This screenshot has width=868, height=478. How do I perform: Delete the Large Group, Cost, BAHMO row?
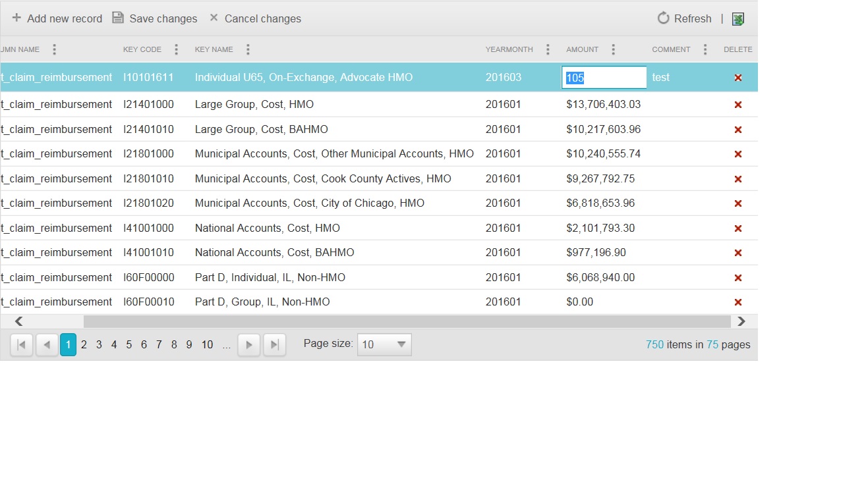[738, 130]
